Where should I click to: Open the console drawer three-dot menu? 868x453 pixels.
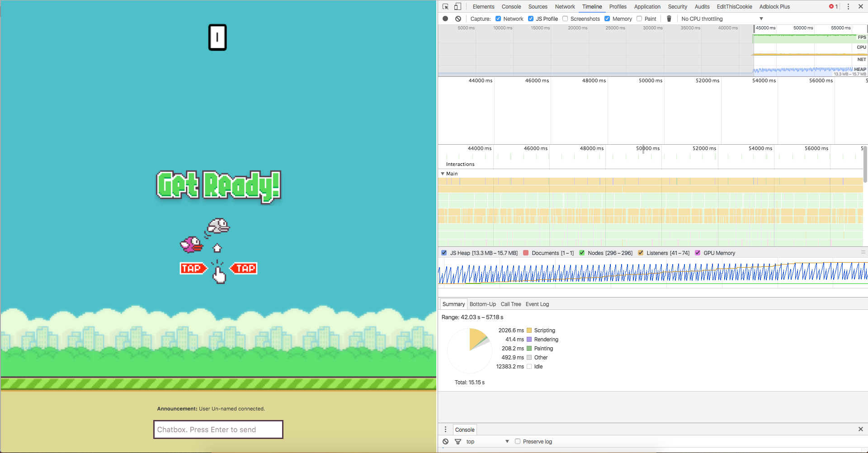445,429
